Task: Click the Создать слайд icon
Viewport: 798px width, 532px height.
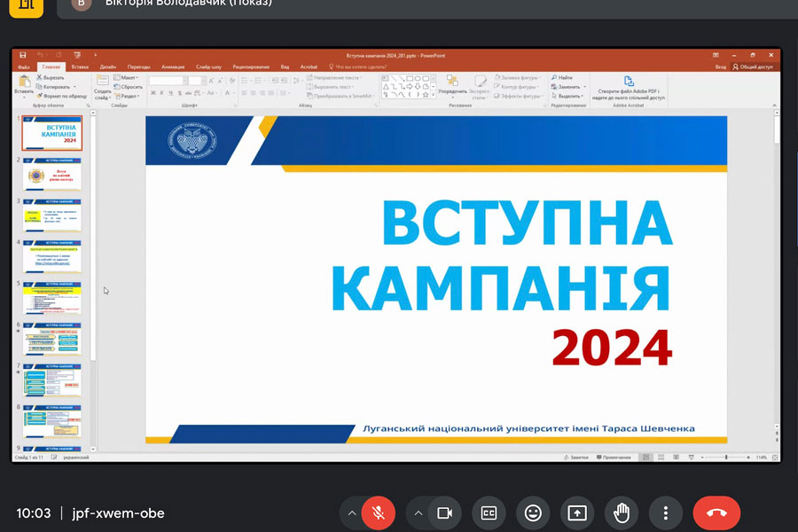Action: (x=102, y=81)
